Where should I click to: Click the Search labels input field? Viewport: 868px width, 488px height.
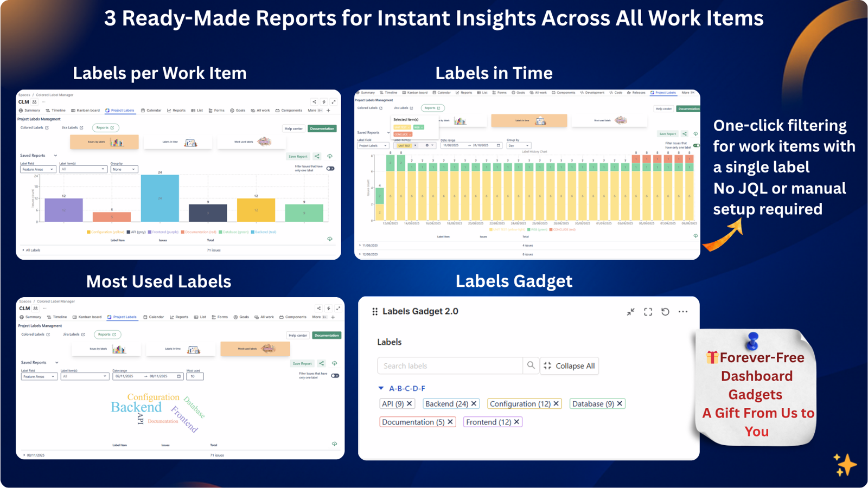pos(450,365)
